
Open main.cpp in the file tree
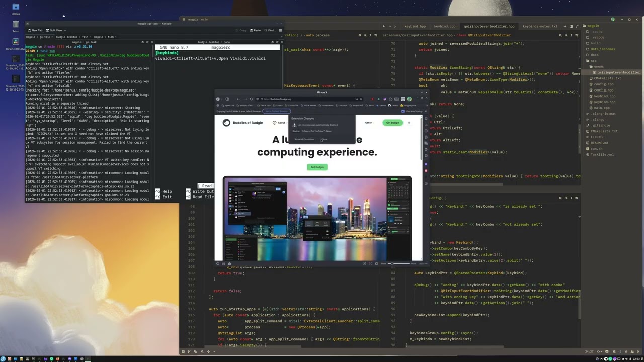[x=602, y=108]
